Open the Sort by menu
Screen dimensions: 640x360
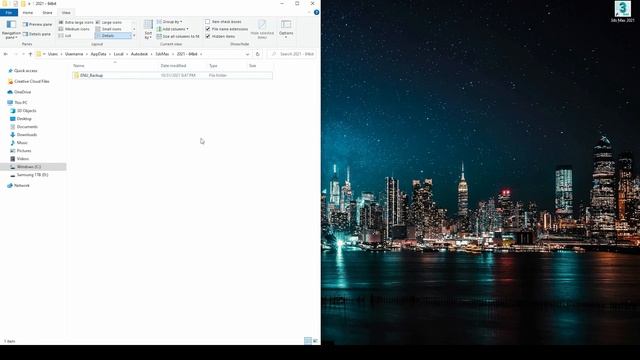tap(148, 29)
